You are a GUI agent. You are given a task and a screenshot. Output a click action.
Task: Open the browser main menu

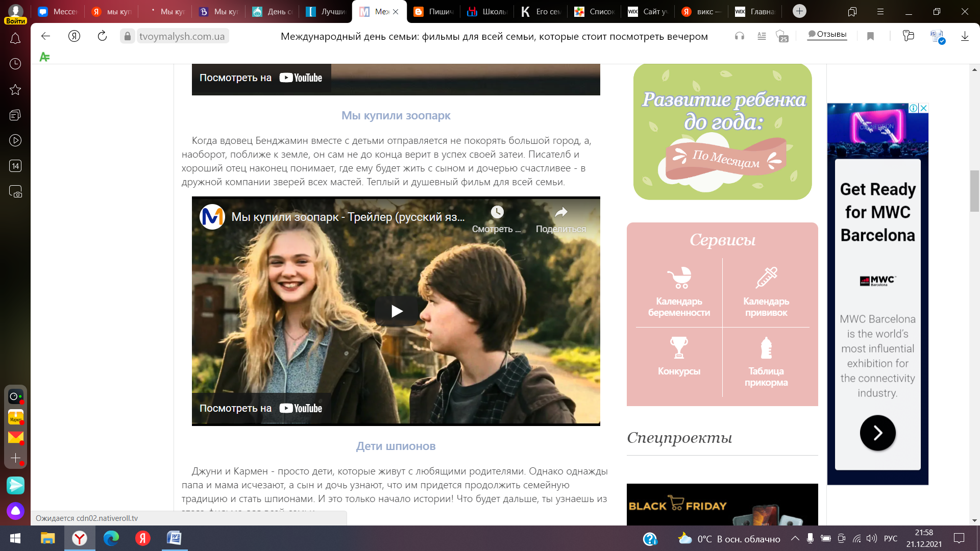coord(880,11)
